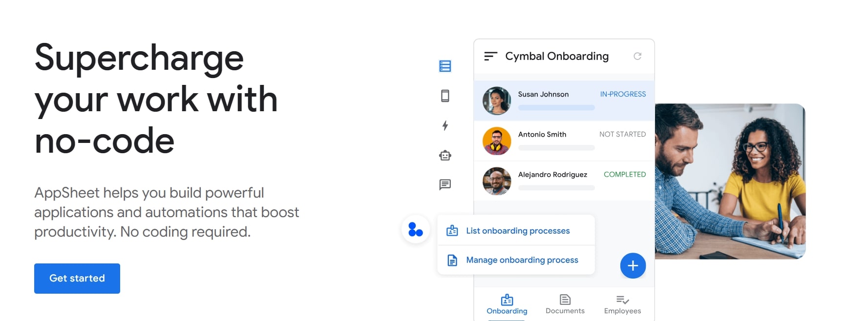Switch to the Employees tab
868x321 pixels.
click(x=622, y=304)
